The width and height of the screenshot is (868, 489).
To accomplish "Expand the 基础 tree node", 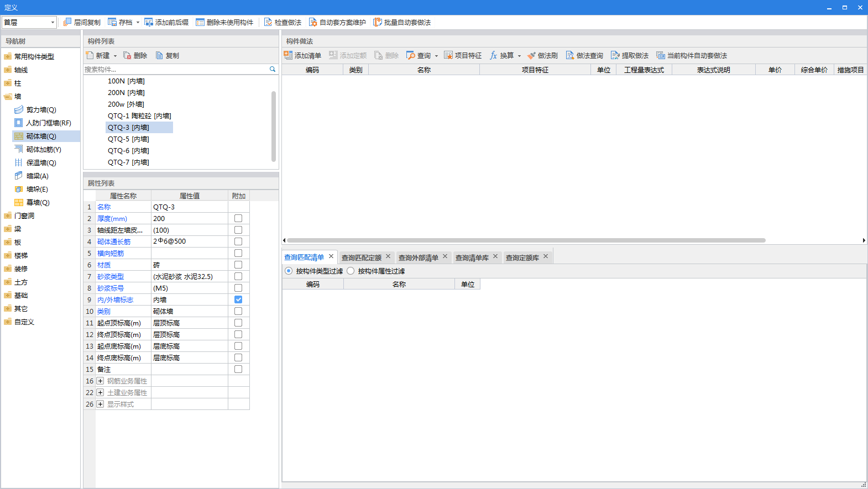I will 8,295.
